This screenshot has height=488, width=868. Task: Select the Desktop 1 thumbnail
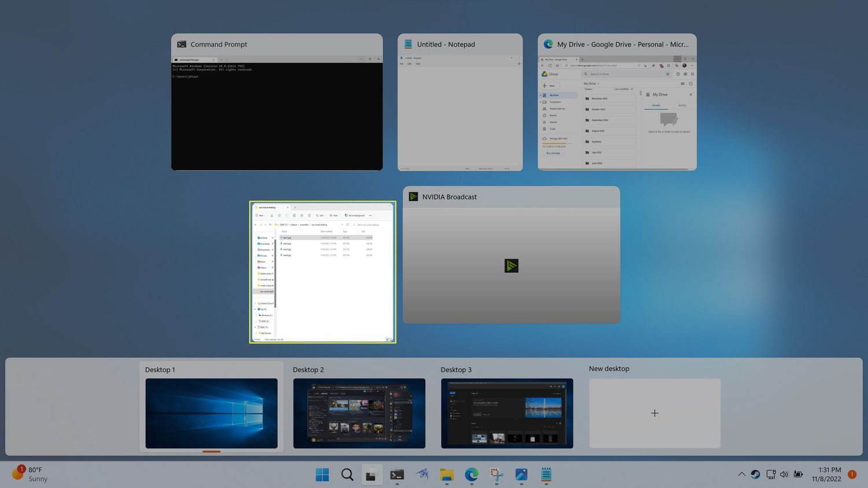211,413
